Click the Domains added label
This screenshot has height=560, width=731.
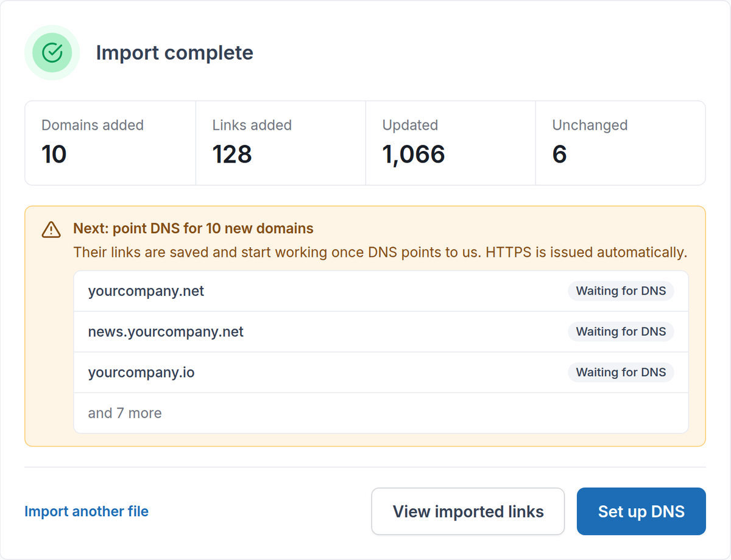93,125
